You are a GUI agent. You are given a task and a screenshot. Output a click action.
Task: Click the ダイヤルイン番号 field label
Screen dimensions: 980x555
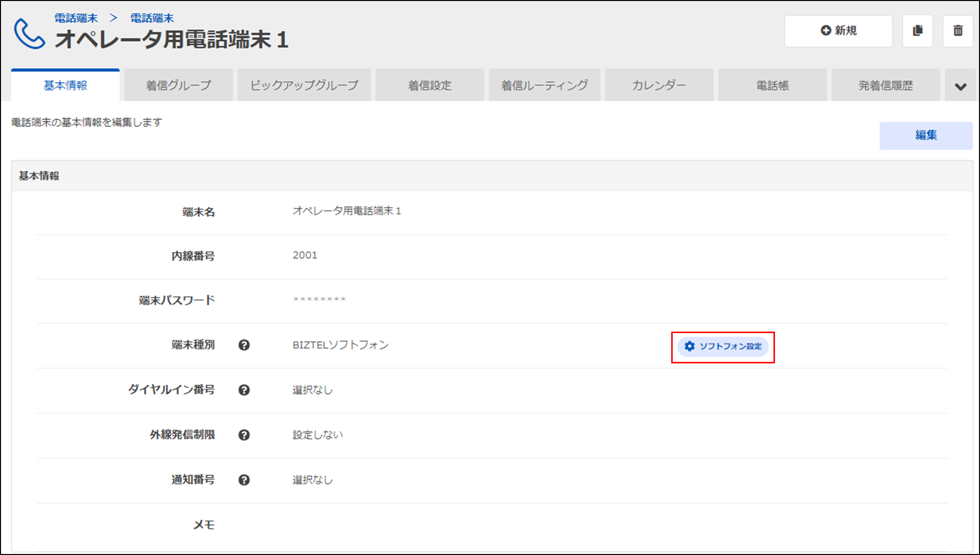coord(171,390)
